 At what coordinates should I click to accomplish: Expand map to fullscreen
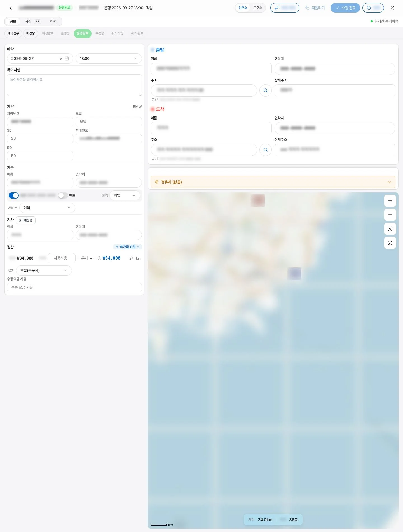tap(390, 243)
